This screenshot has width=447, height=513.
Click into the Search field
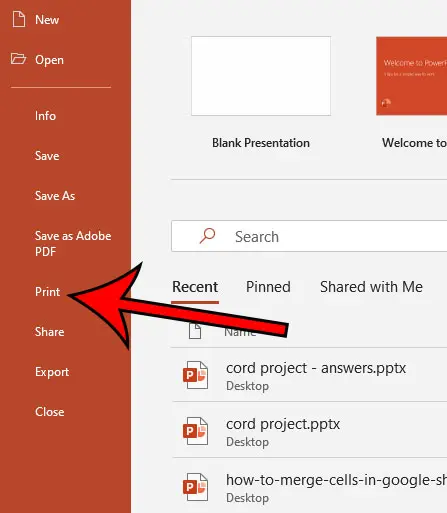click(x=309, y=236)
